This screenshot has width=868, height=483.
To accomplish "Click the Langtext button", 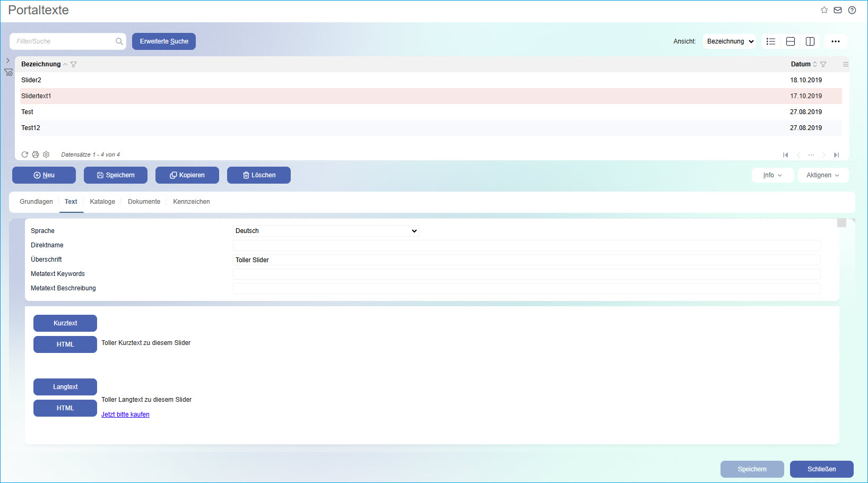I will [x=65, y=387].
